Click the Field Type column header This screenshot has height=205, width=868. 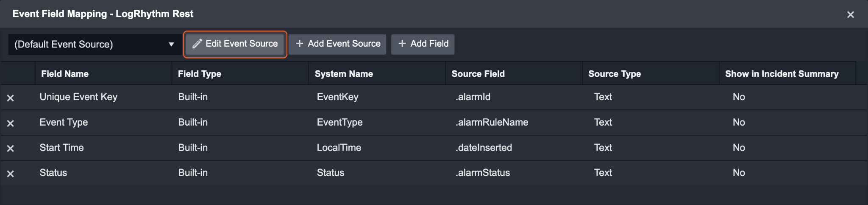[200, 74]
